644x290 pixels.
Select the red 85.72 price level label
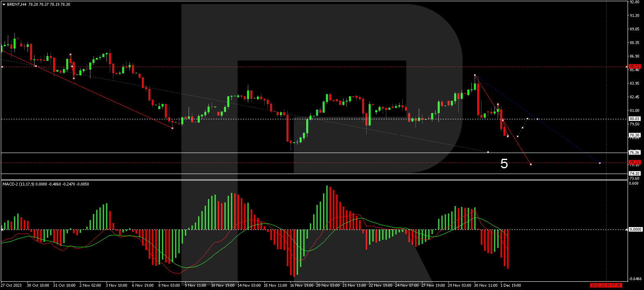pyautogui.click(x=635, y=66)
